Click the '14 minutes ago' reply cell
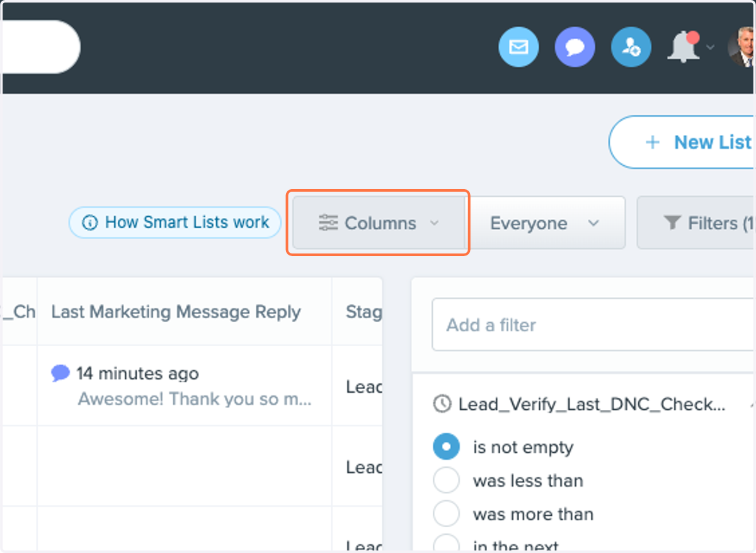The image size is (756, 553). (137, 373)
